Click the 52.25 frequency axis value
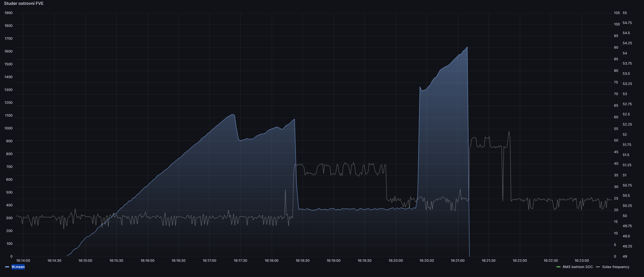 coord(627,124)
